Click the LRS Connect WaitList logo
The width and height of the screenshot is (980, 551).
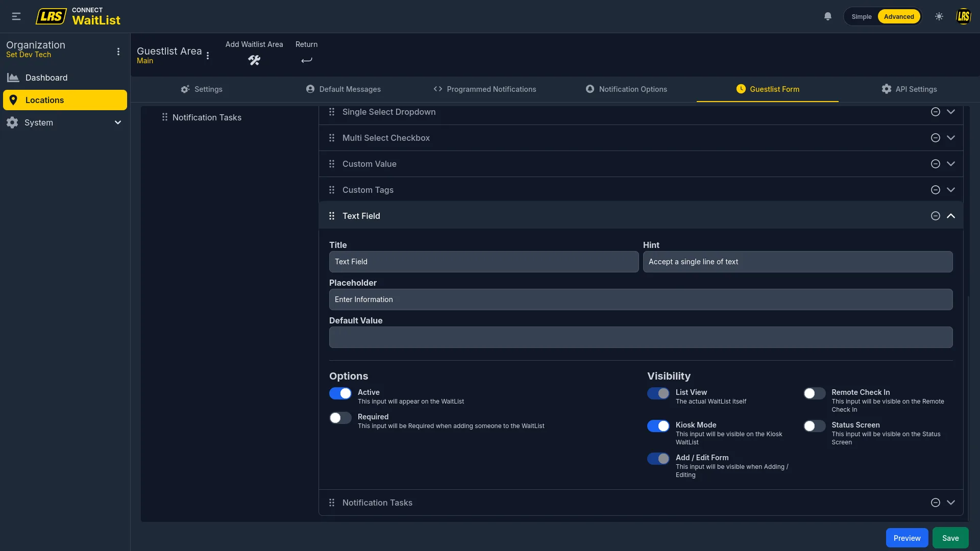(x=78, y=16)
